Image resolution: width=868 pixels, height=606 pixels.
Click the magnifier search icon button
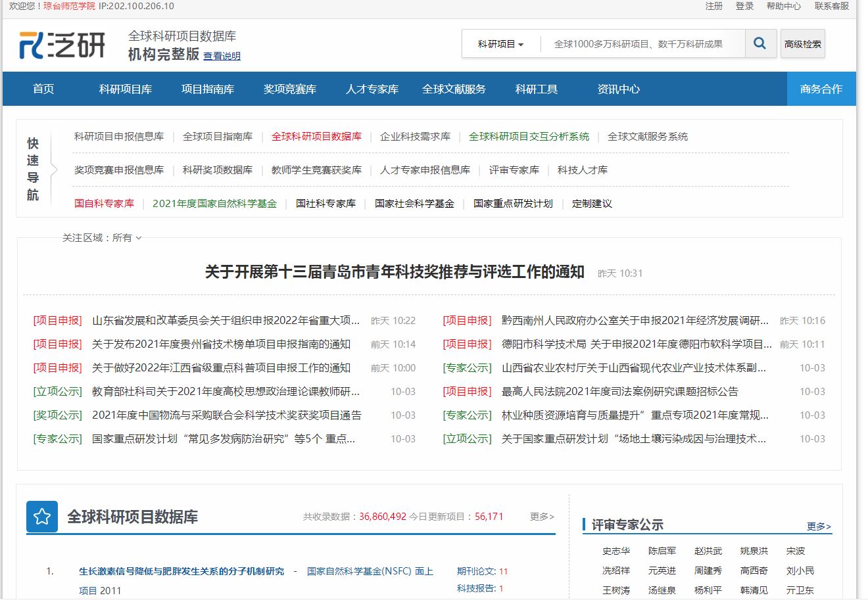pos(759,44)
